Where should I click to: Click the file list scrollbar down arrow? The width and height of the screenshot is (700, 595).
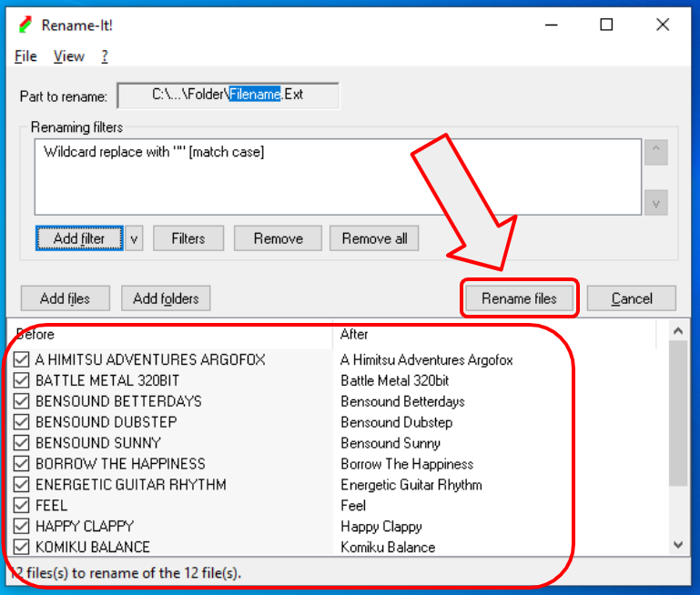coord(678,545)
